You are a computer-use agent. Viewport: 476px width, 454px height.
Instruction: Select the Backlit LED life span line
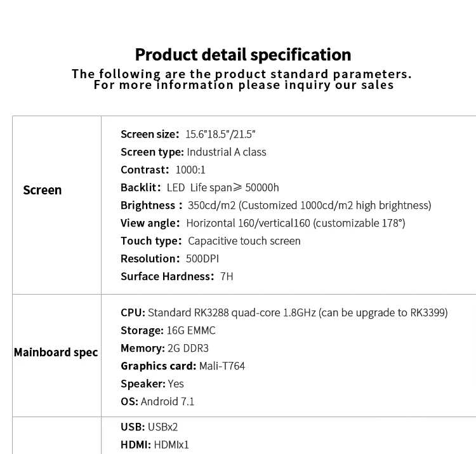pos(200,187)
